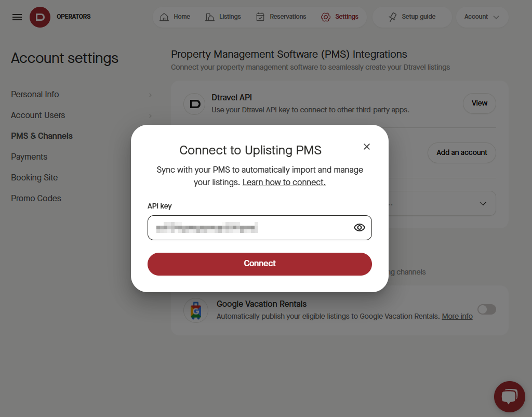The width and height of the screenshot is (532, 417).
Task: Click the Listings building icon
Action: click(x=210, y=17)
